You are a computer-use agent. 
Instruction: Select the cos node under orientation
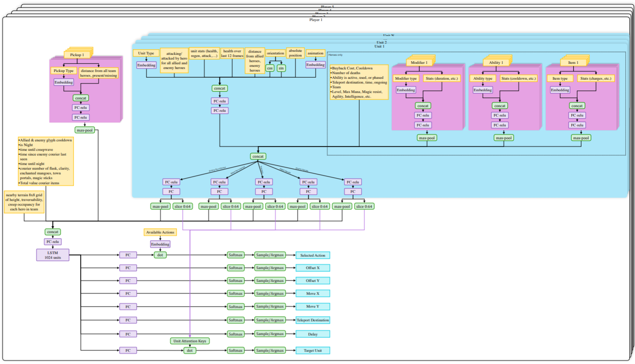tap(270, 68)
